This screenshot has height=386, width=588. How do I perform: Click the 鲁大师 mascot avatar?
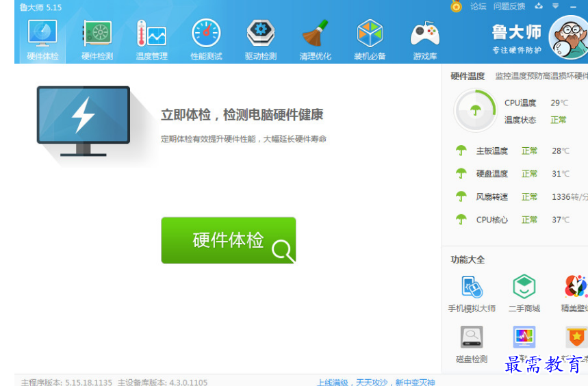point(569,38)
